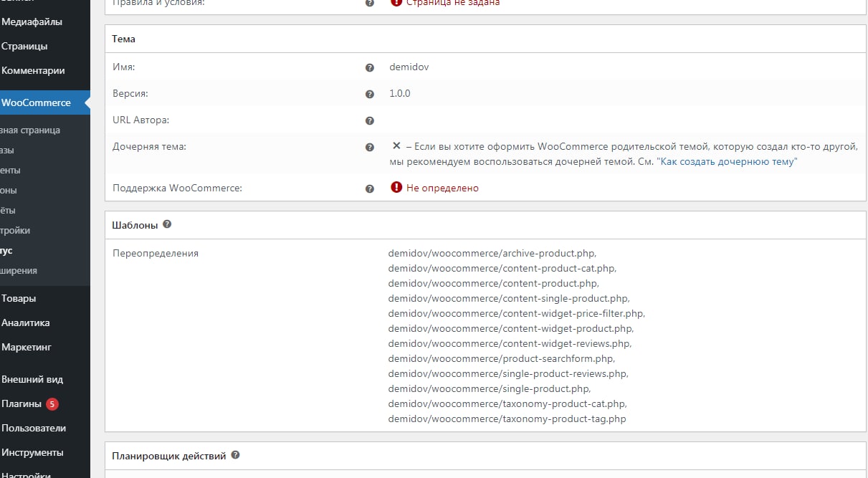This screenshot has width=868, height=478.
Task: Click help icon in Правила и условия row
Action: click(x=370, y=3)
